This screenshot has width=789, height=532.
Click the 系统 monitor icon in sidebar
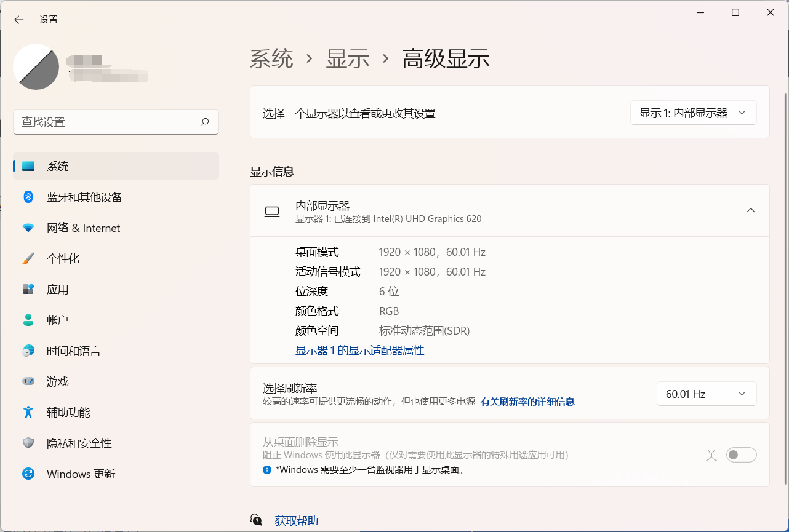coord(28,166)
